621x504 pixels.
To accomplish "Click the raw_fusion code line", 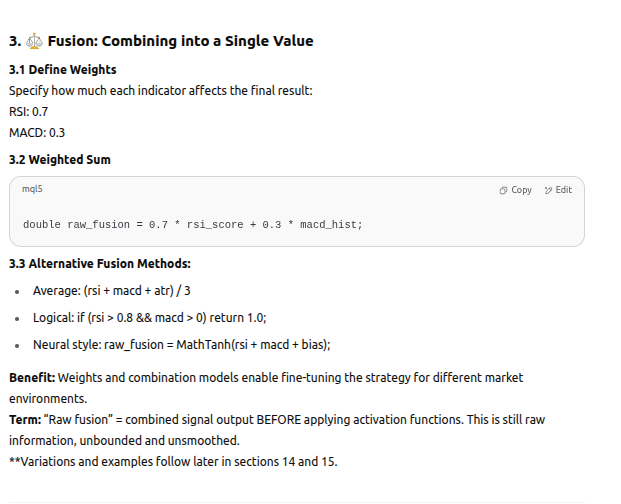I will pos(192,225).
